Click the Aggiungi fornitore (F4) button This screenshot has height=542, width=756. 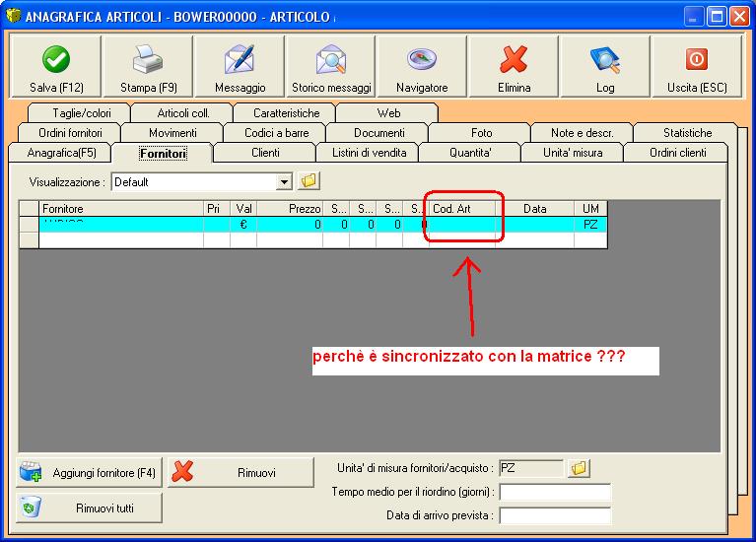point(89,472)
